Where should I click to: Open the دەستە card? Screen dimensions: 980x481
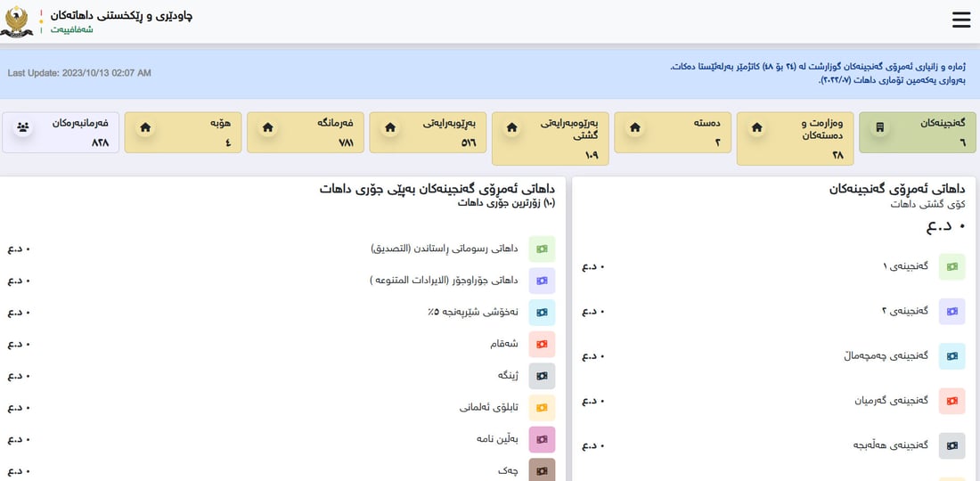(673, 133)
